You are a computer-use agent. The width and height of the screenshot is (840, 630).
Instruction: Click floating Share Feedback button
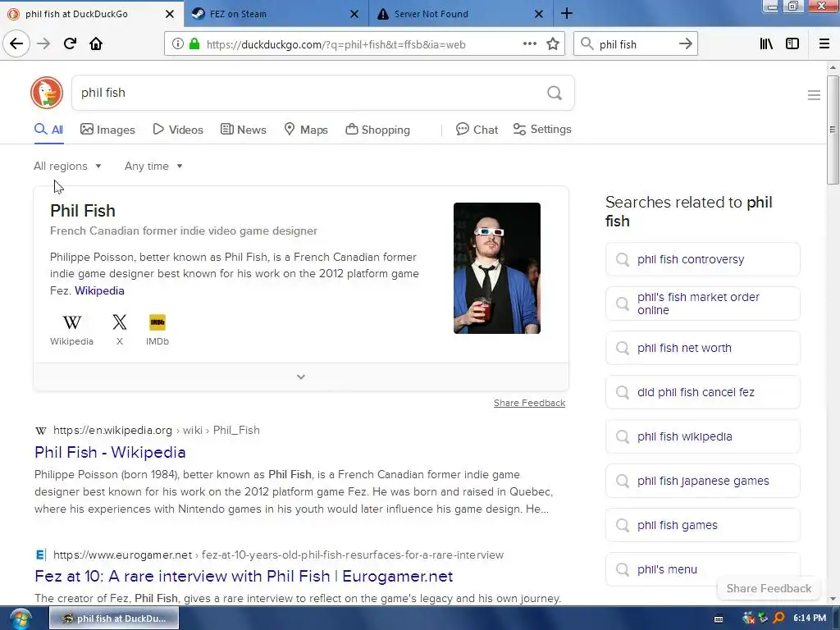769,588
